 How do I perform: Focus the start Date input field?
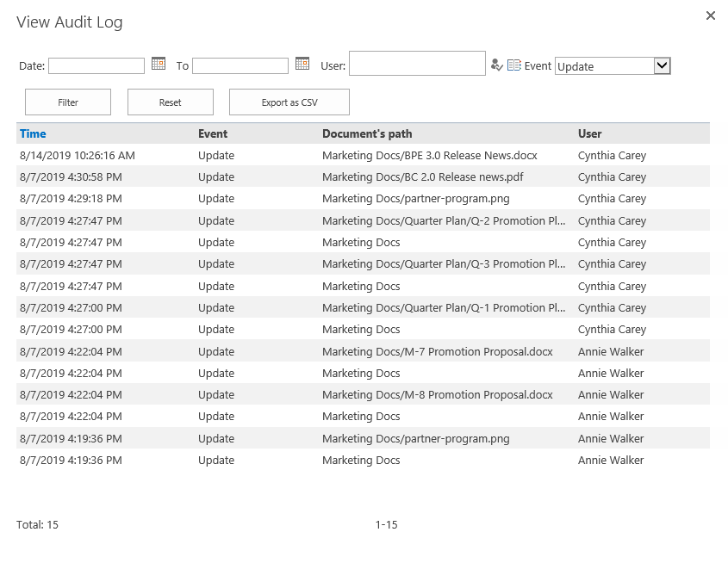click(96, 65)
